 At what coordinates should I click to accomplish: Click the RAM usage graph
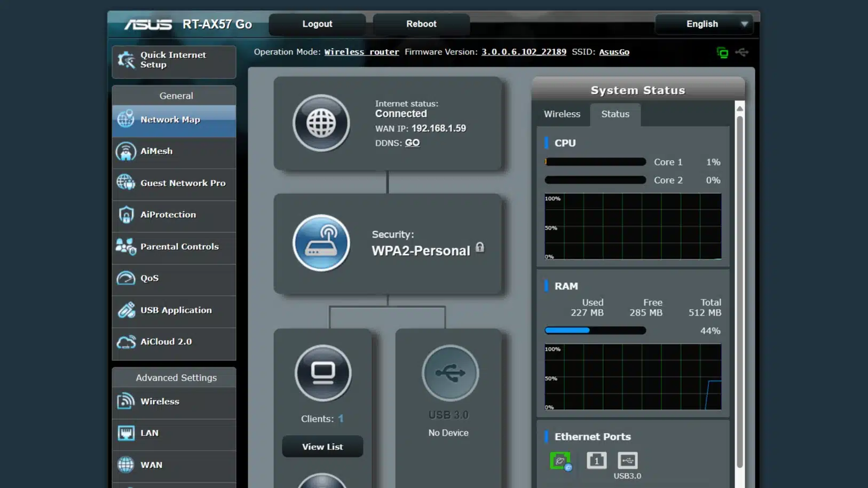pyautogui.click(x=633, y=377)
